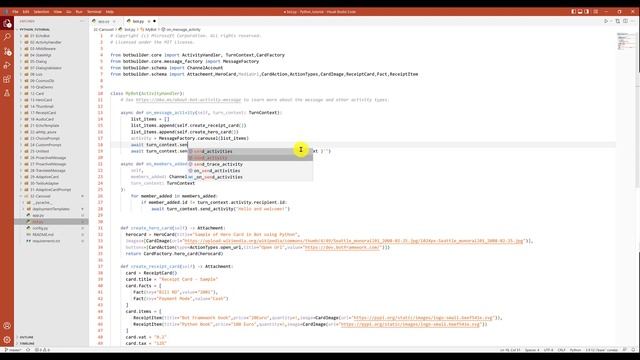Click the code minimap preview
The height and width of the screenshot is (360, 640).
tap(626, 41)
